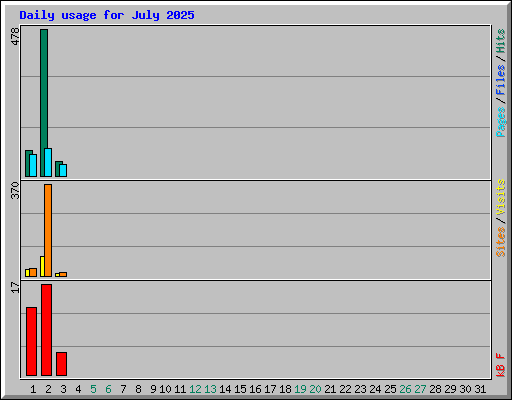512x400 pixels.
Task: Click day 11 on the x-axis
Action: [180, 389]
